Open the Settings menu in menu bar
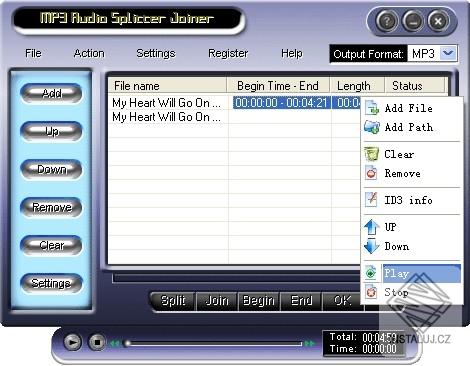Image resolution: width=470 pixels, height=366 pixels. tap(156, 53)
